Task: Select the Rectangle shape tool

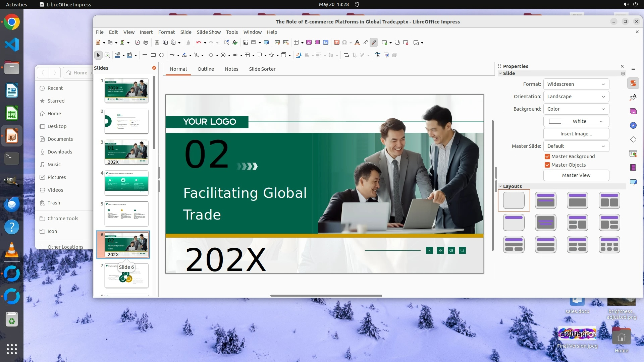Action: (x=153, y=55)
